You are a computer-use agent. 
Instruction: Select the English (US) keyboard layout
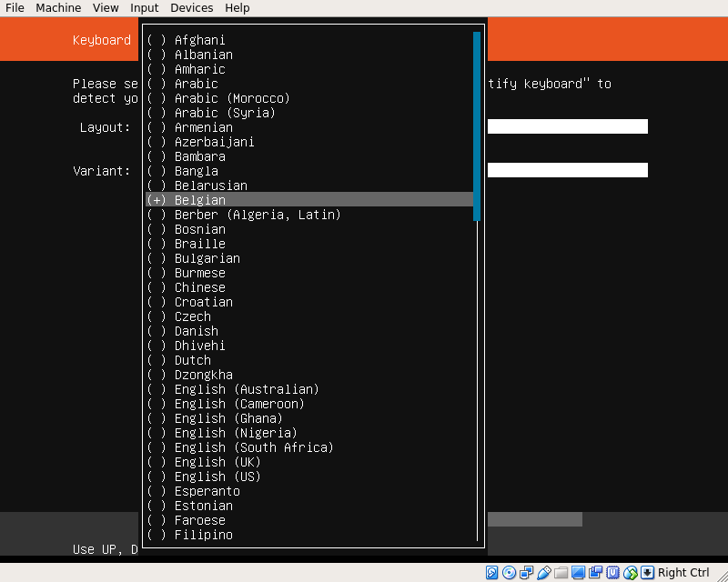pos(217,477)
